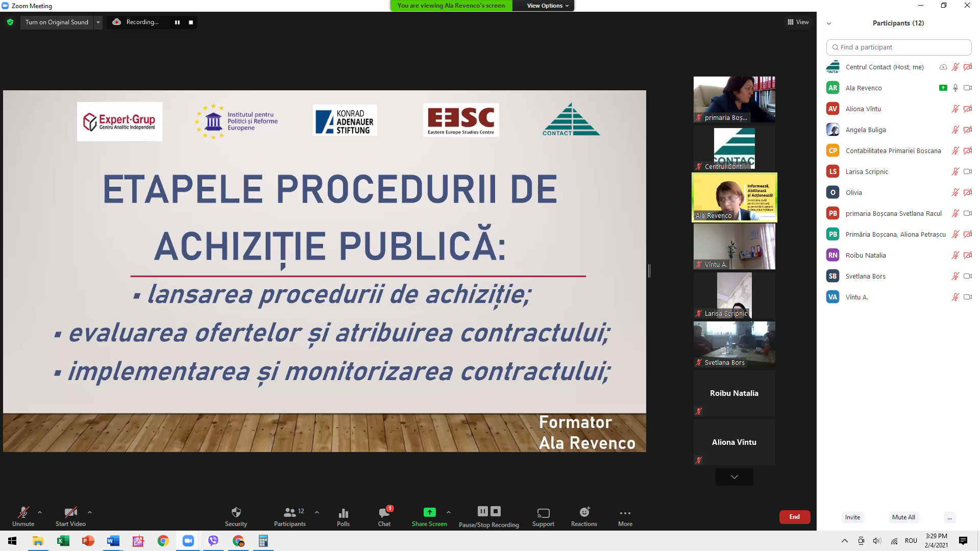980x551 pixels.
Task: Click the Find a participant field
Action: (898, 47)
